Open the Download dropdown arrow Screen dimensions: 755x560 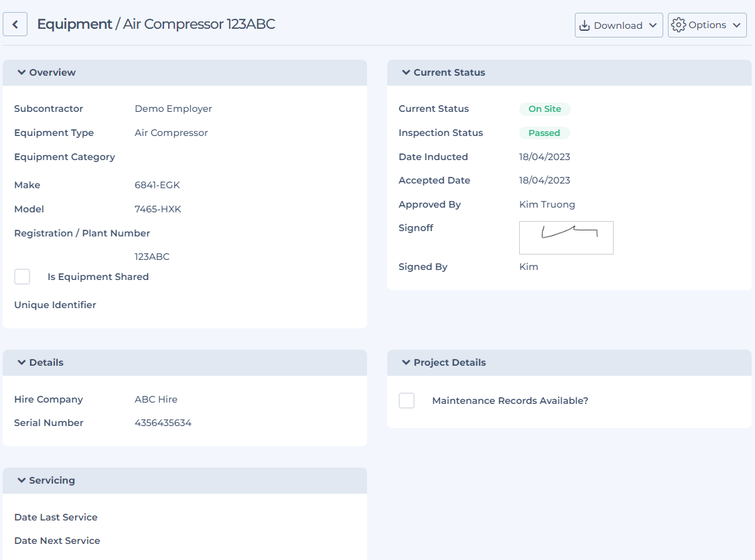point(653,25)
